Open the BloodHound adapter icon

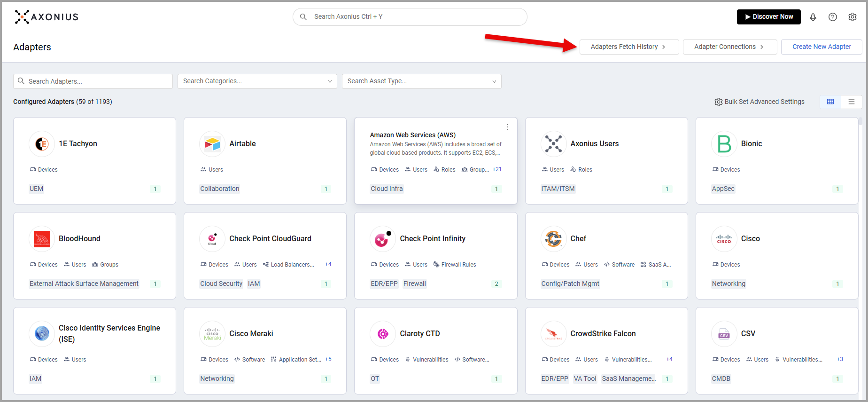[x=42, y=239]
